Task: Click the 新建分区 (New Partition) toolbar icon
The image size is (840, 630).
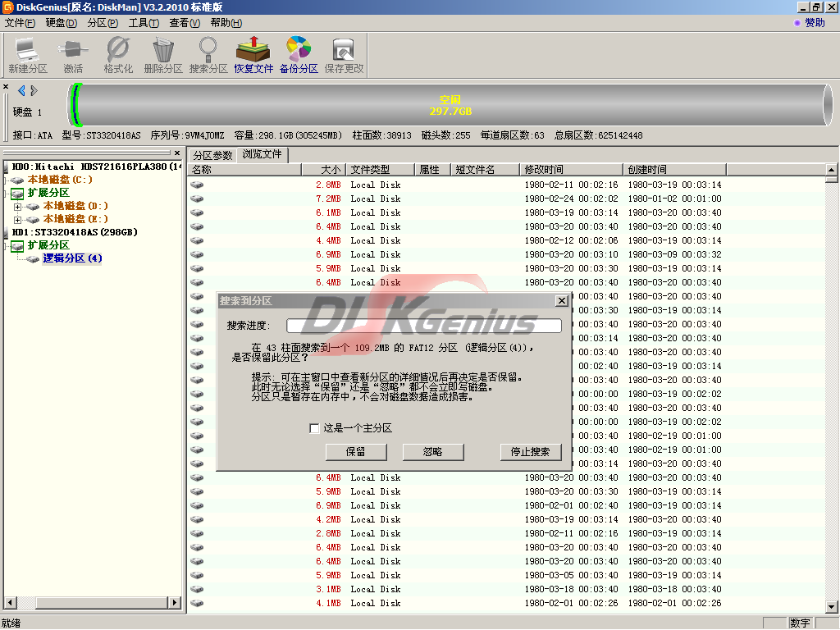Action: pyautogui.click(x=28, y=55)
